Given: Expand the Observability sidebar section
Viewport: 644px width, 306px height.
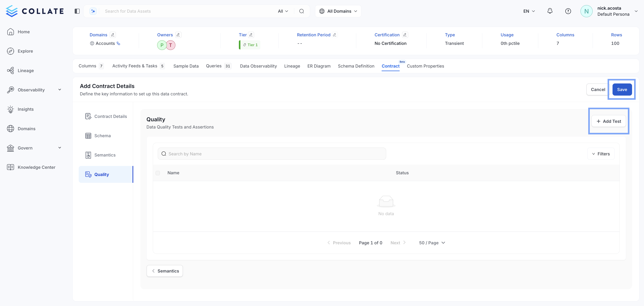Looking at the screenshot, I should [x=60, y=90].
